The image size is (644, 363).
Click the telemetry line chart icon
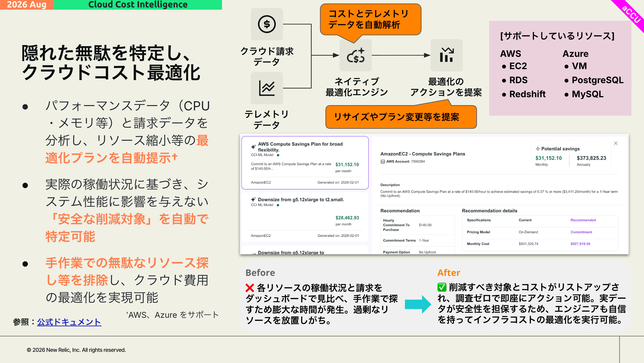click(x=267, y=88)
